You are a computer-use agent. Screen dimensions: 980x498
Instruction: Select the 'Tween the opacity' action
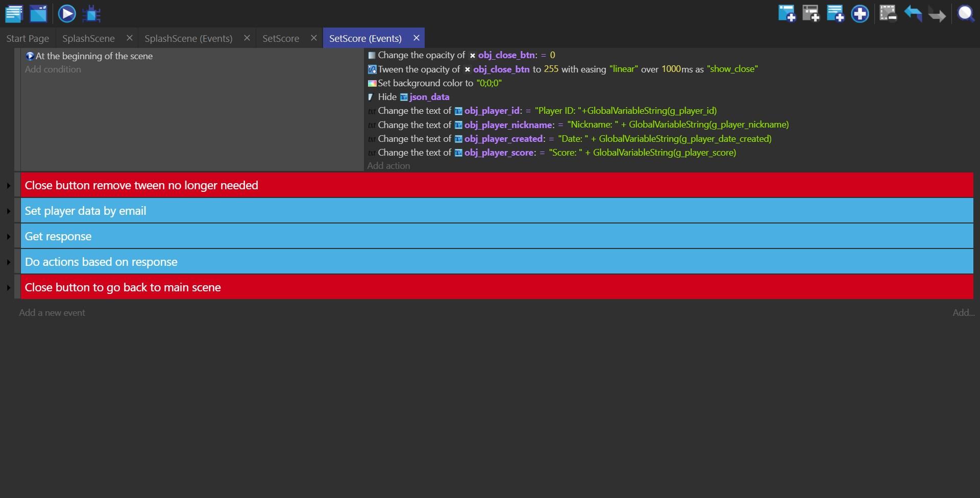563,69
